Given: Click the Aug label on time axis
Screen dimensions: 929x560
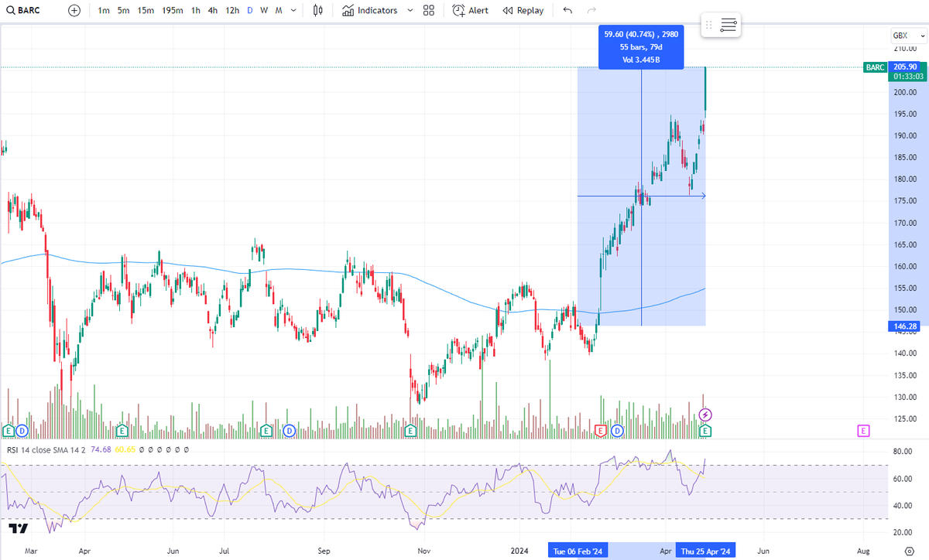Looking at the screenshot, I should pos(864,551).
